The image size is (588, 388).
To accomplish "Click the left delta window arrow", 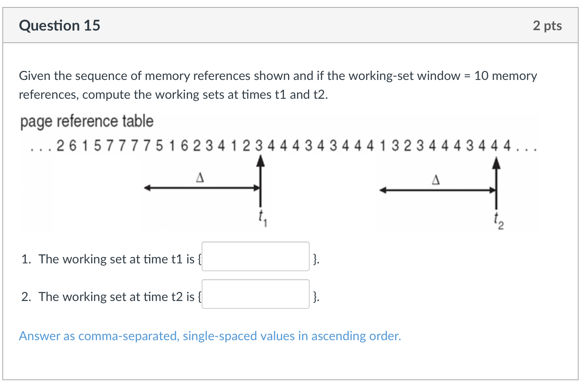I will tap(202, 188).
